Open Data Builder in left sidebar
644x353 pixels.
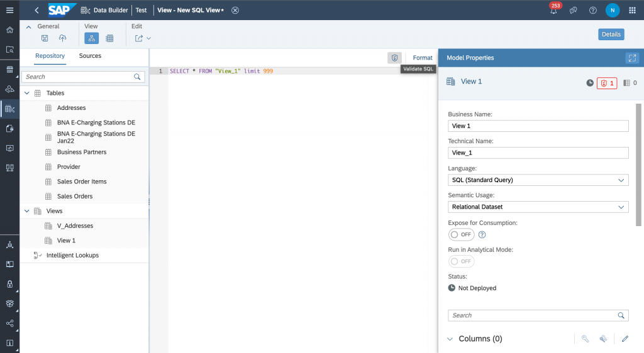point(10,109)
